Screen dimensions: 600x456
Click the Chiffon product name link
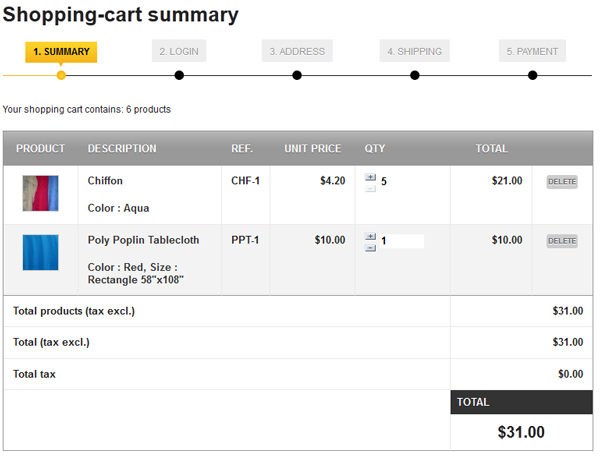(106, 181)
